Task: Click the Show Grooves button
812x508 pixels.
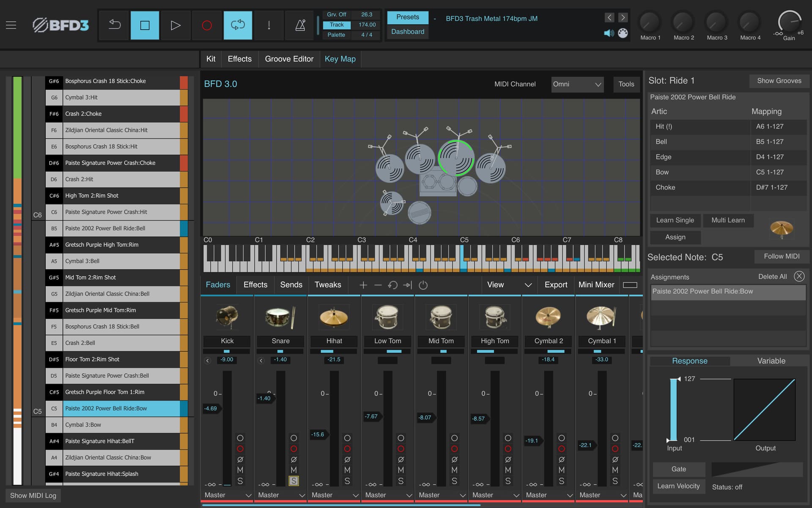Action: [779, 81]
